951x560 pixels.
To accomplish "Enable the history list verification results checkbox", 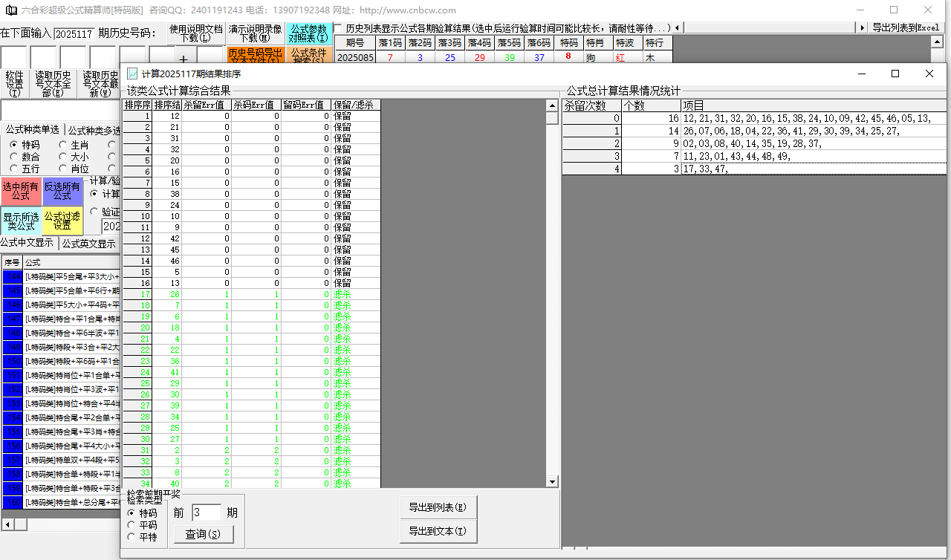I will click(339, 27).
